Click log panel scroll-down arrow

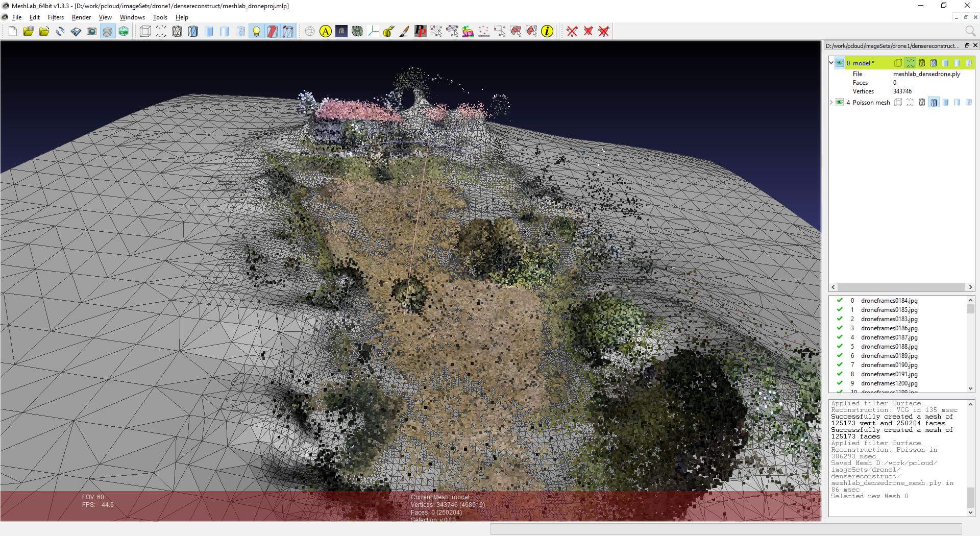pos(970,513)
